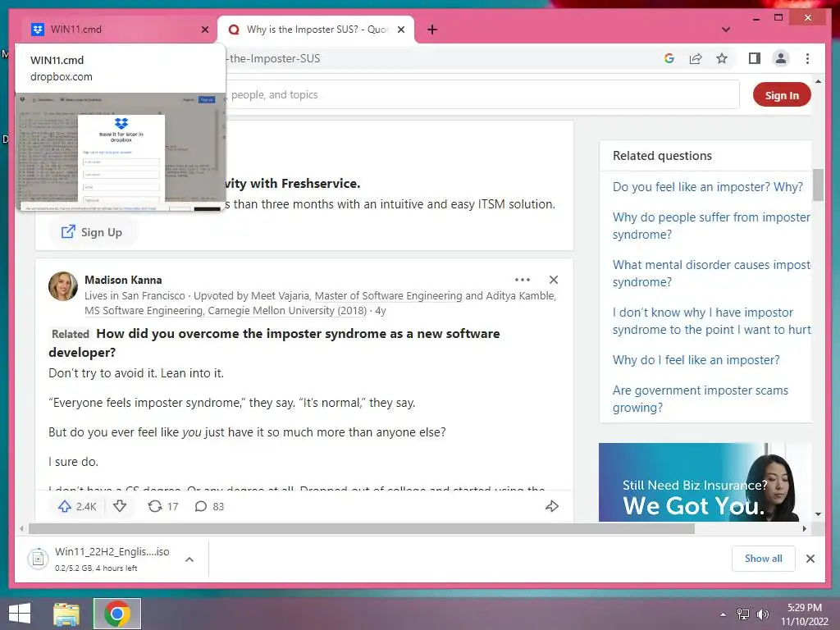This screenshot has width=840, height=630.
Task: Open the Windows Start menu
Action: [x=20, y=614]
